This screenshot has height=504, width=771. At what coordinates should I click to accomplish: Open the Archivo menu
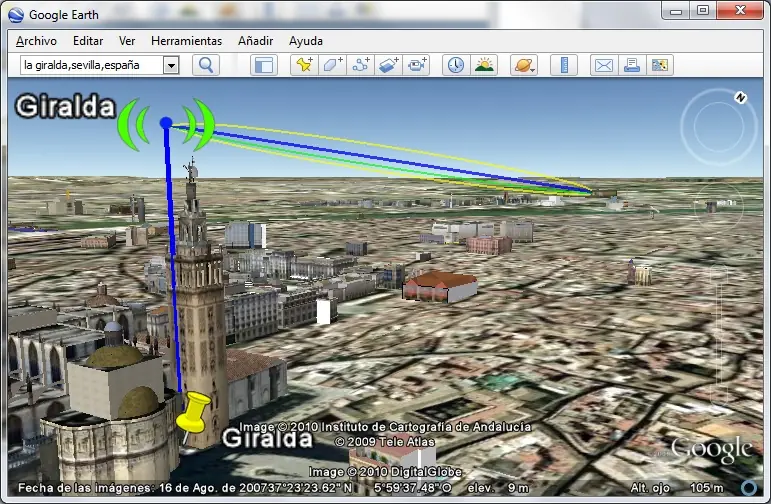point(36,41)
